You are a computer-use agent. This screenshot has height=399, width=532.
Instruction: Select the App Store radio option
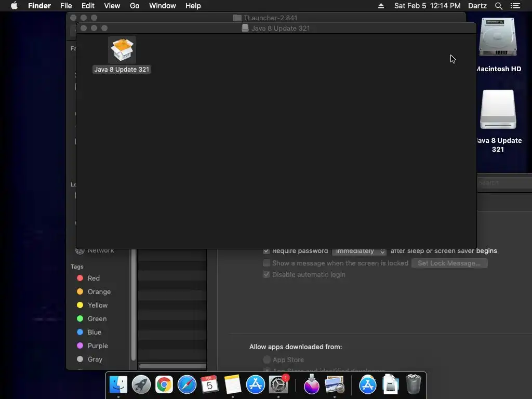coord(267,360)
